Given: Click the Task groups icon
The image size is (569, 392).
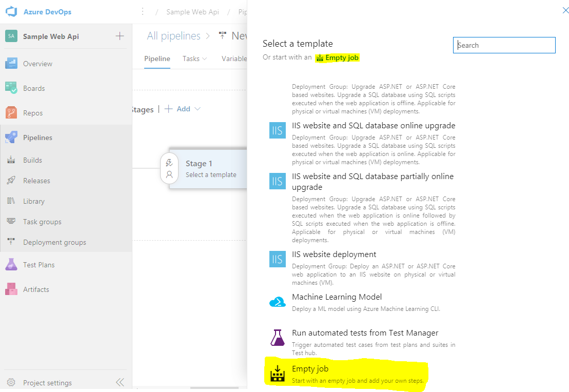Looking at the screenshot, I should point(11,222).
